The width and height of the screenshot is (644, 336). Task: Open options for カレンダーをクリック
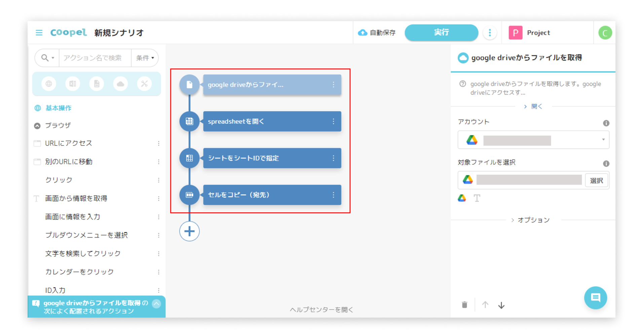(x=159, y=272)
